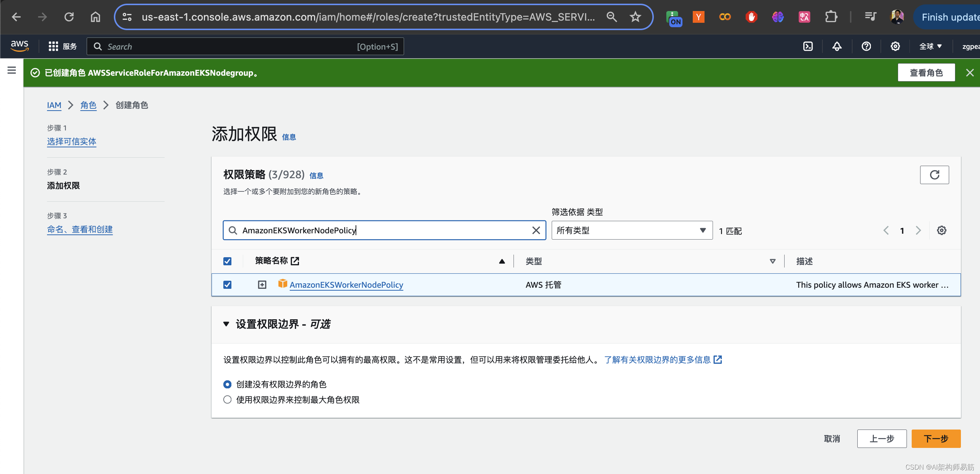Go back with browser back arrow
This screenshot has height=474, width=980.
point(16,17)
